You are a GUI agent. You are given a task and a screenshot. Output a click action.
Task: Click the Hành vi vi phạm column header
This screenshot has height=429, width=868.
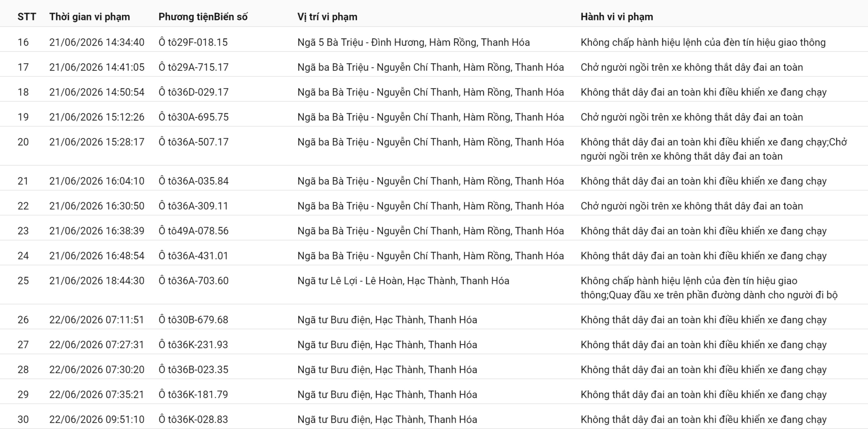click(617, 17)
